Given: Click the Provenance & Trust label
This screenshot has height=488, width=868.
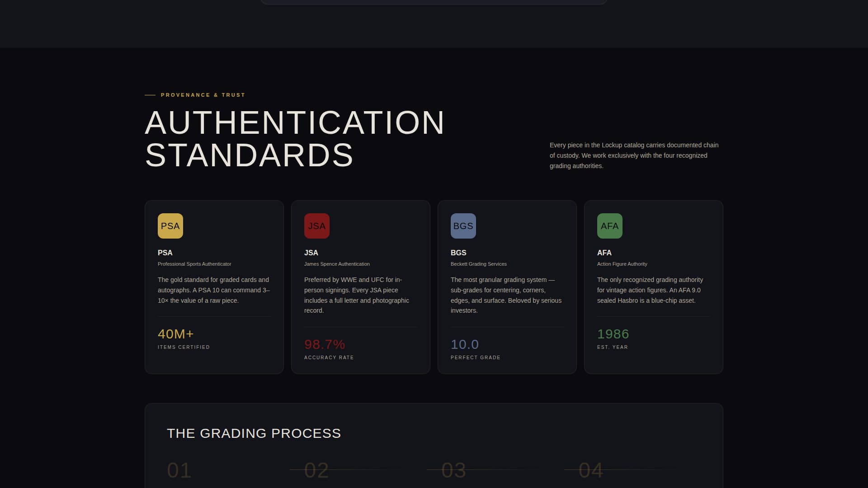Looking at the screenshot, I should click(x=203, y=95).
